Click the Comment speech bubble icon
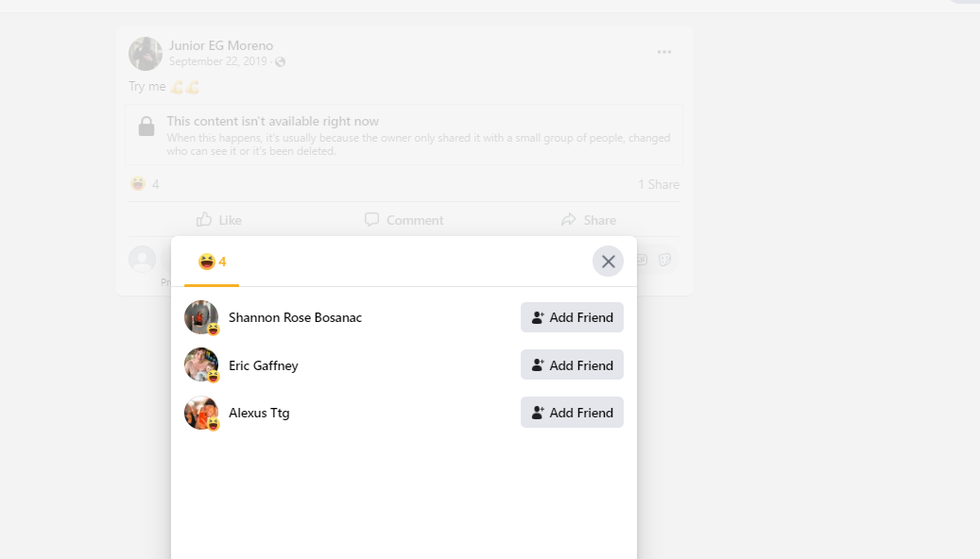Viewport: 980px width, 559px height. 372,219
